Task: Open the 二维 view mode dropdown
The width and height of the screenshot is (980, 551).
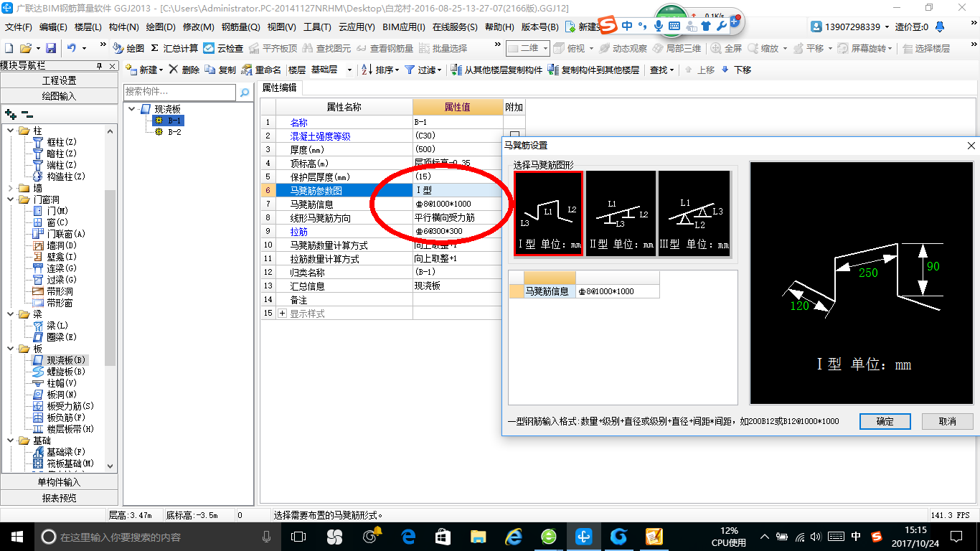Action: click(x=546, y=48)
